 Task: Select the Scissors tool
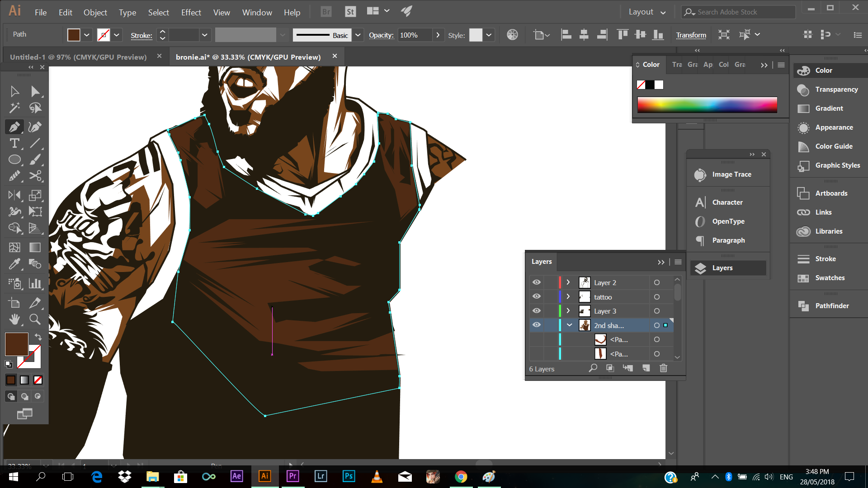(35, 176)
